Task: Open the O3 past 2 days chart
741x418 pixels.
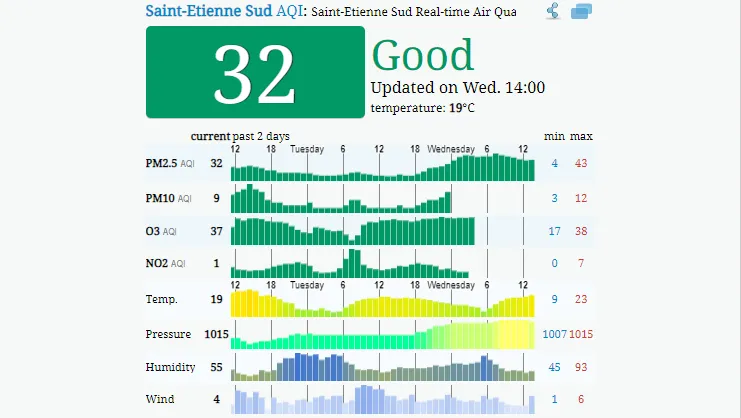Action: (x=353, y=231)
